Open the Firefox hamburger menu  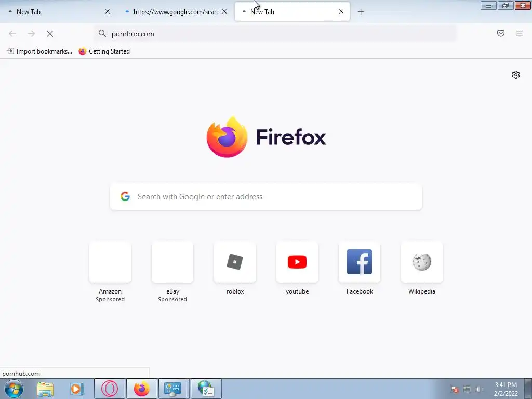click(x=520, y=33)
